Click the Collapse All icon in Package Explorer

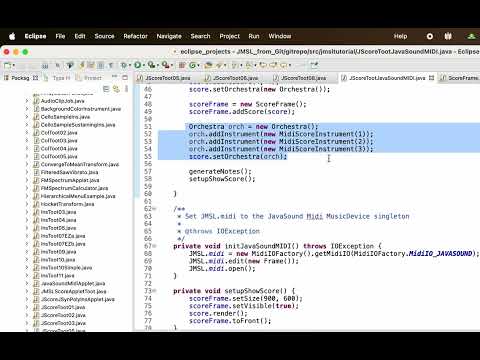[106, 89]
